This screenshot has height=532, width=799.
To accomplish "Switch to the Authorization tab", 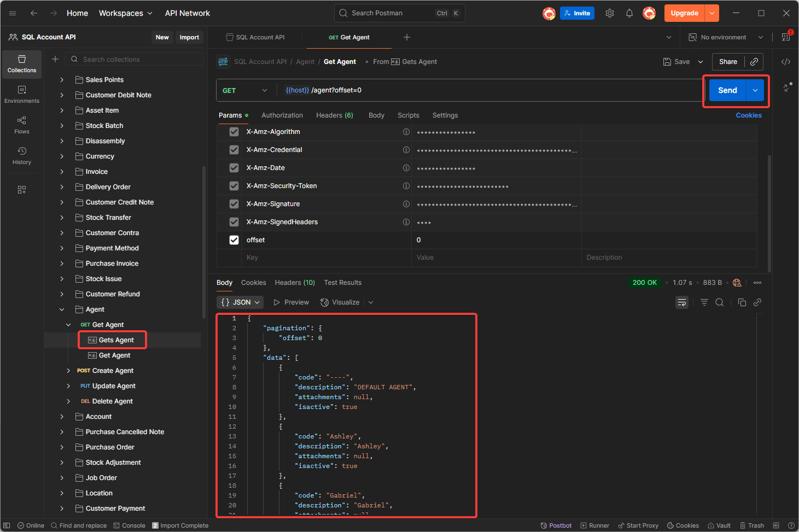I will [282, 115].
